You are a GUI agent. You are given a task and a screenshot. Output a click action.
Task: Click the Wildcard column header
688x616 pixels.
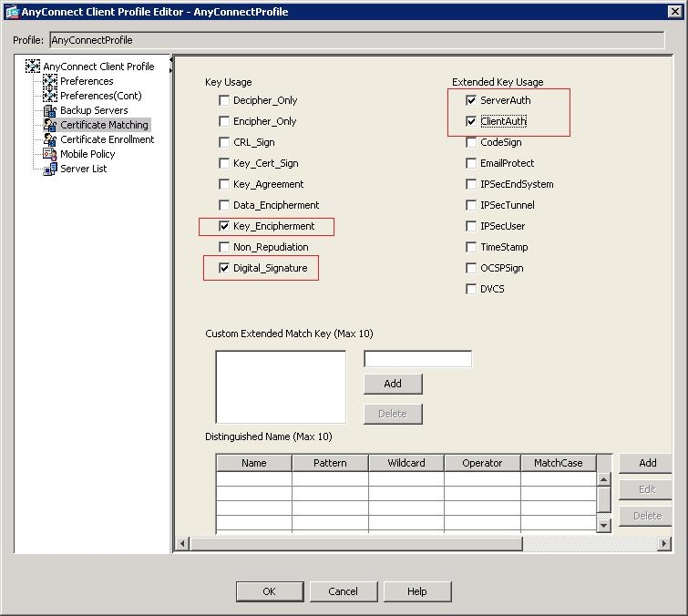point(406,463)
